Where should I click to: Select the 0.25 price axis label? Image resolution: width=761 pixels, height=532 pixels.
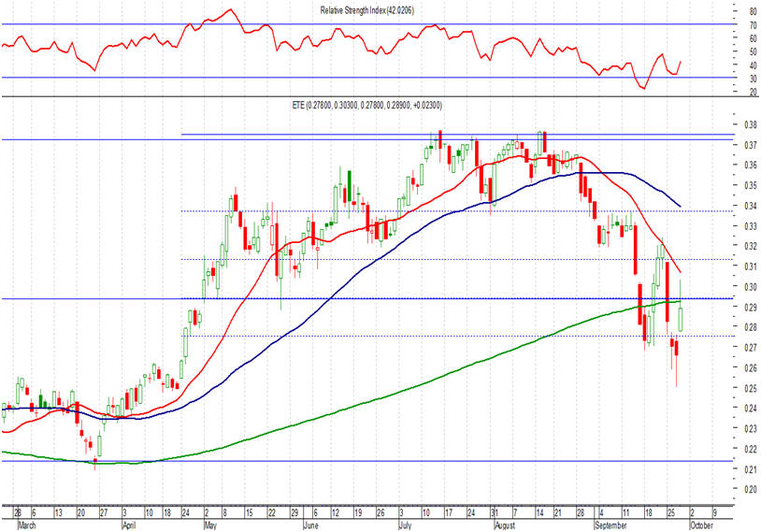pos(751,388)
